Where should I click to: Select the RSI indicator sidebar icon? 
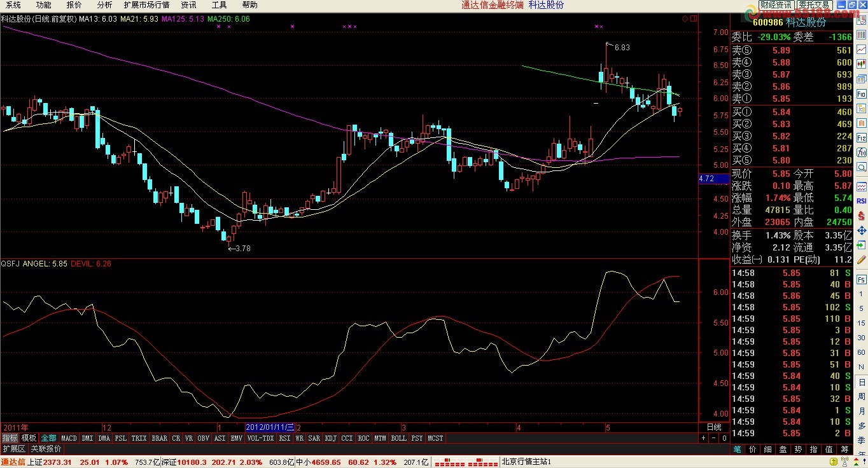point(862,201)
